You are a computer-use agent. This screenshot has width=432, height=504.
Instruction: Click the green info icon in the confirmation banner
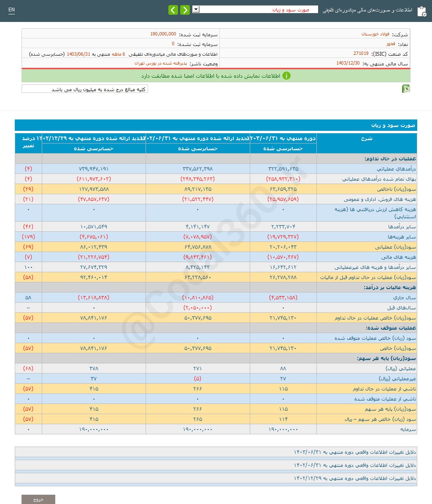pos(287,76)
